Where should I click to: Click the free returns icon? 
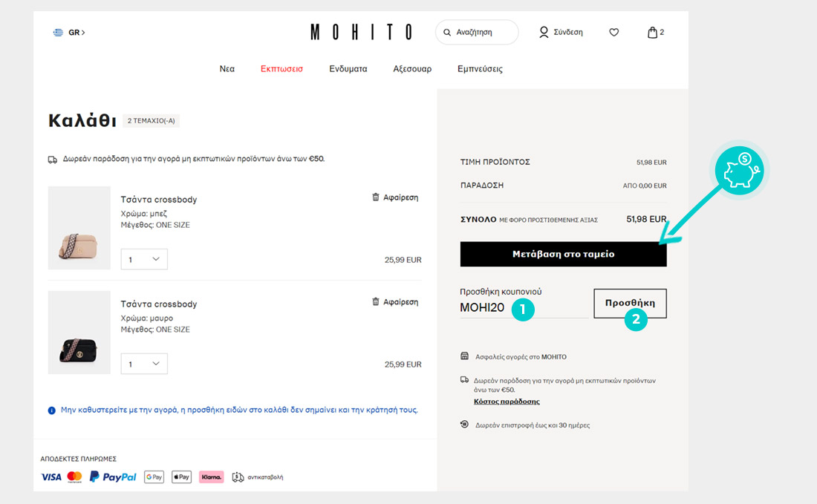click(464, 425)
